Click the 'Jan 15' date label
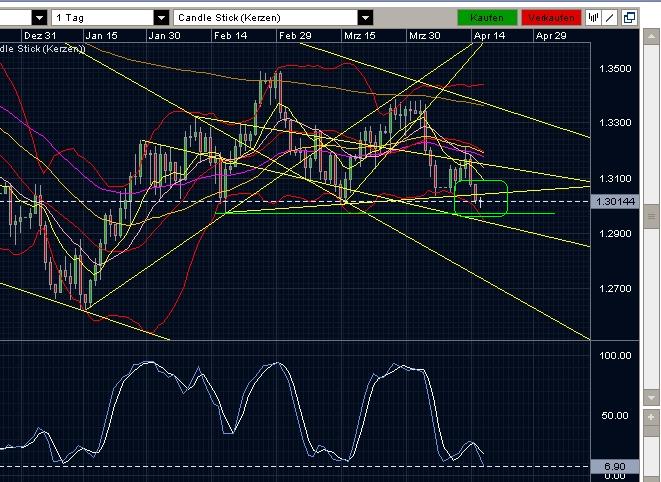 (101, 35)
